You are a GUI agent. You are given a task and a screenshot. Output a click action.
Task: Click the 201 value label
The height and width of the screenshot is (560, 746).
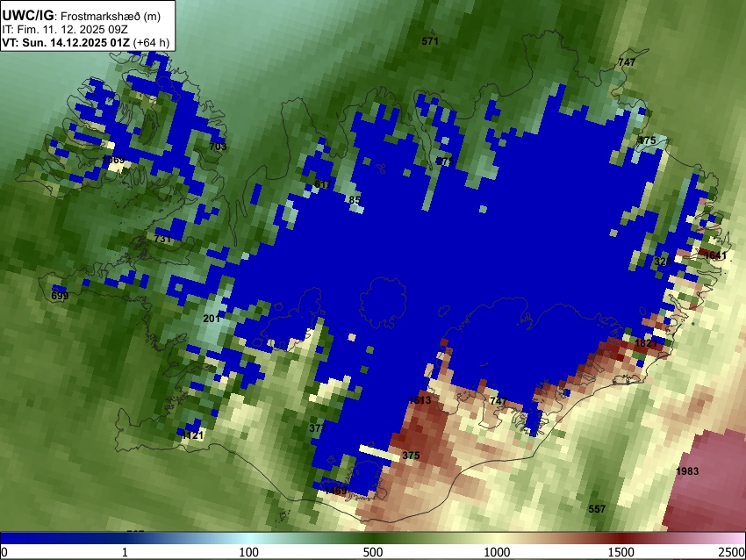coord(212,319)
